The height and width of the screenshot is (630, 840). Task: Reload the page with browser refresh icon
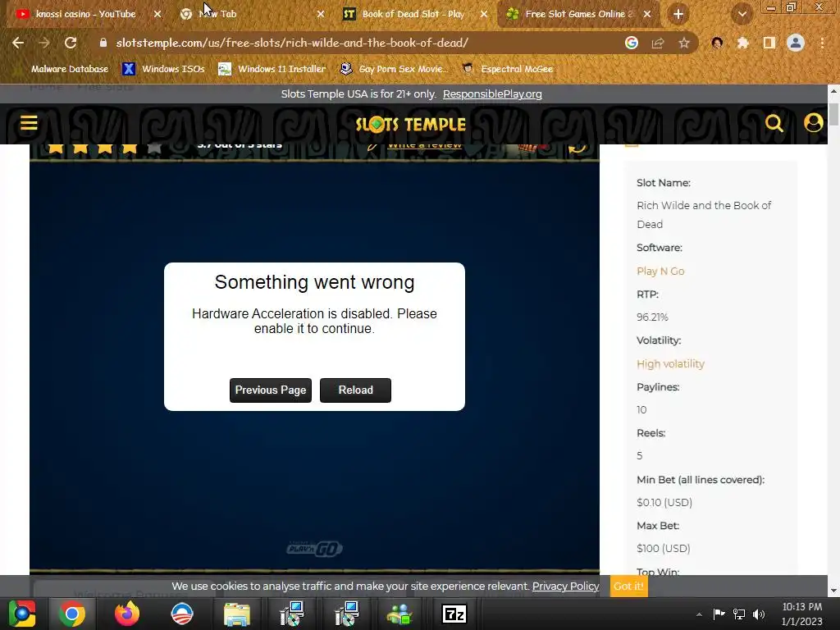pyautogui.click(x=71, y=43)
